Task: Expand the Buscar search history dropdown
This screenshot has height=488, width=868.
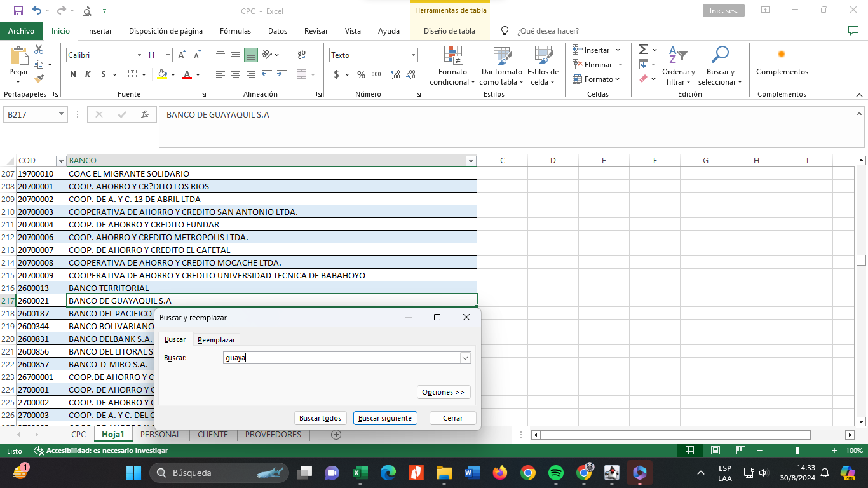Action: pos(465,358)
